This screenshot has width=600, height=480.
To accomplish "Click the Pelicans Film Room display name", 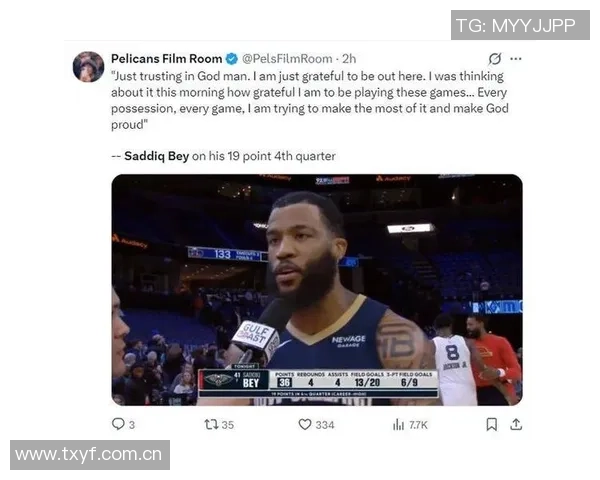I will (166, 59).
